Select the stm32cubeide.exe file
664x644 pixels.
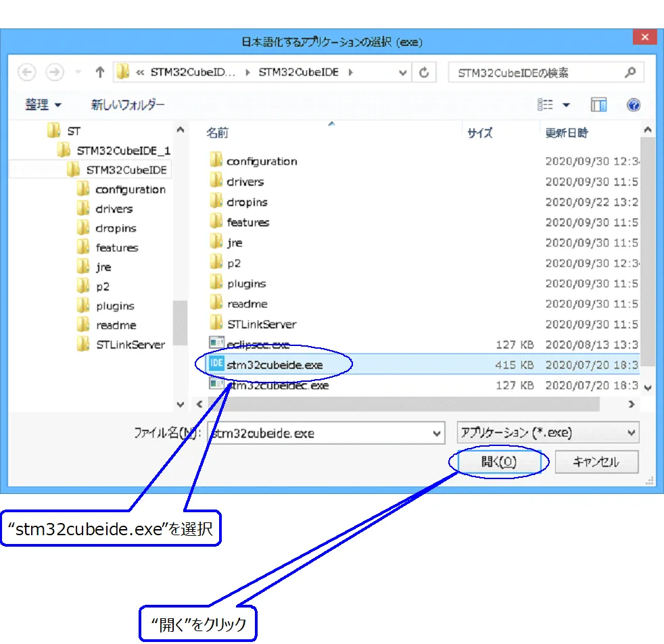pyautogui.click(x=275, y=365)
